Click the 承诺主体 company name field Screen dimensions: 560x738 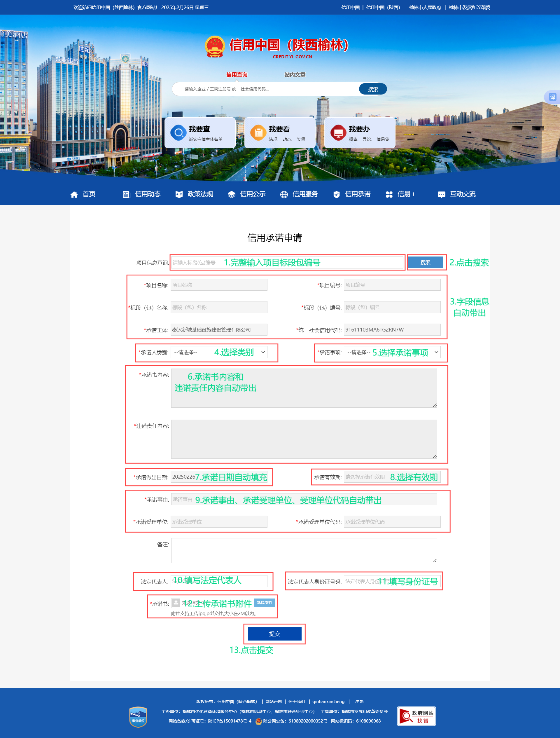pyautogui.click(x=219, y=330)
